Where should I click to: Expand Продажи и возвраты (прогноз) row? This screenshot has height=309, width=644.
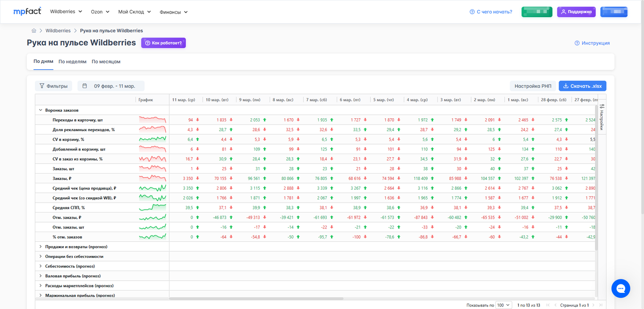pos(40,247)
